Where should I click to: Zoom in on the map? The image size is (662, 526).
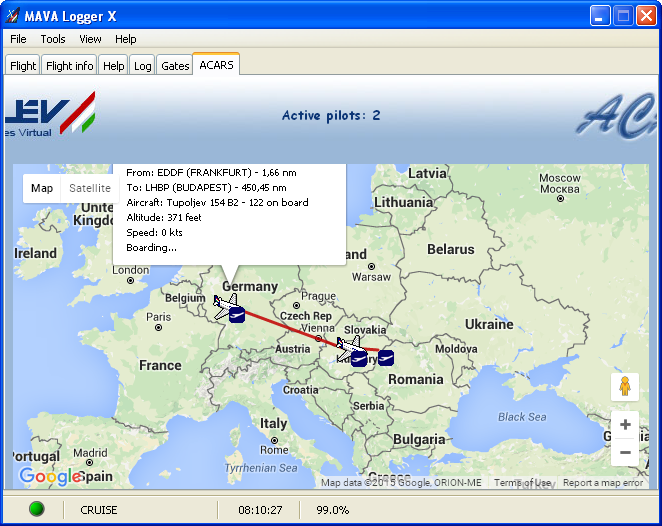tap(625, 424)
